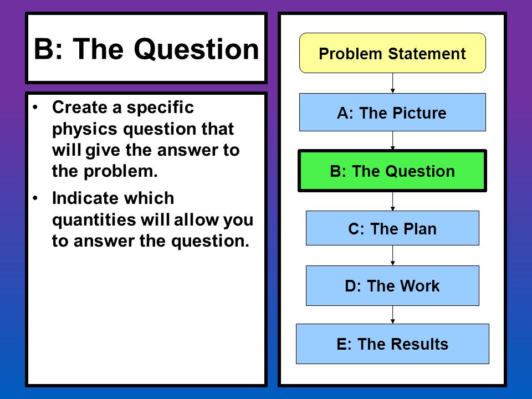Click the arrow below Problem Statement

click(392, 83)
